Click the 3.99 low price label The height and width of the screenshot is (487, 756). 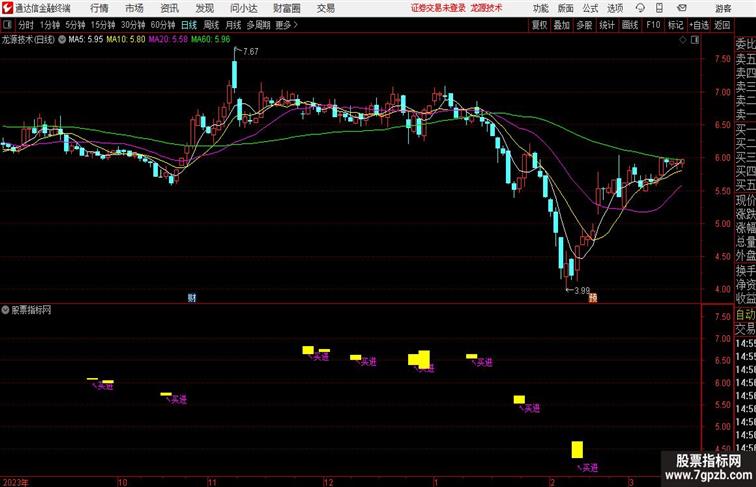click(x=582, y=291)
